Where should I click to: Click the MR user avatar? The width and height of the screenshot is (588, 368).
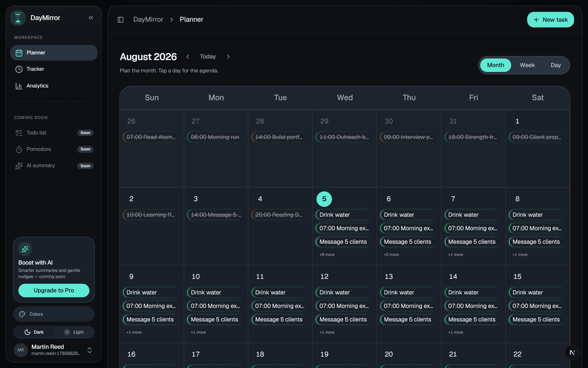click(x=21, y=350)
